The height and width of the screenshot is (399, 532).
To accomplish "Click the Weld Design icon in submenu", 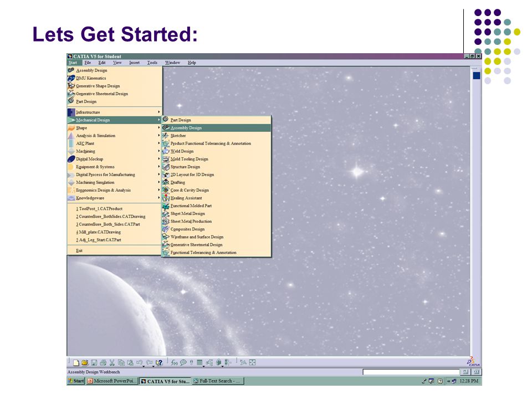I will [166, 151].
